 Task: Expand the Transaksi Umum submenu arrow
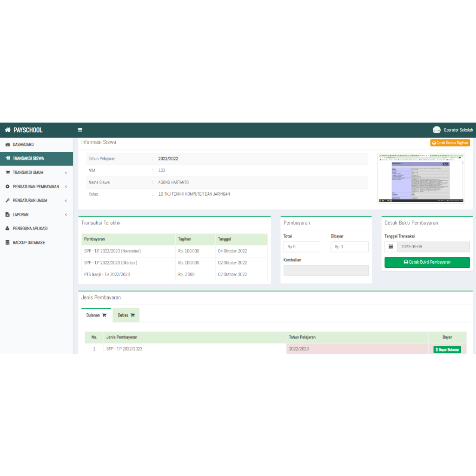tap(66, 173)
